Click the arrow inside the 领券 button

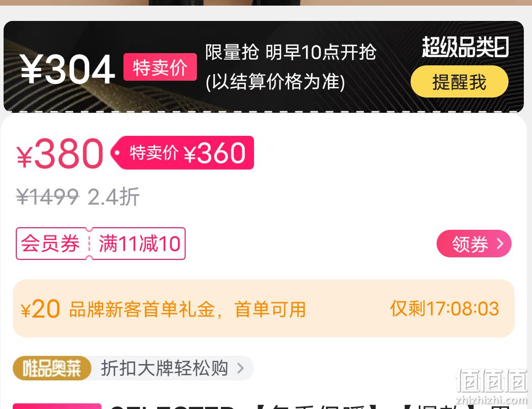tap(500, 244)
